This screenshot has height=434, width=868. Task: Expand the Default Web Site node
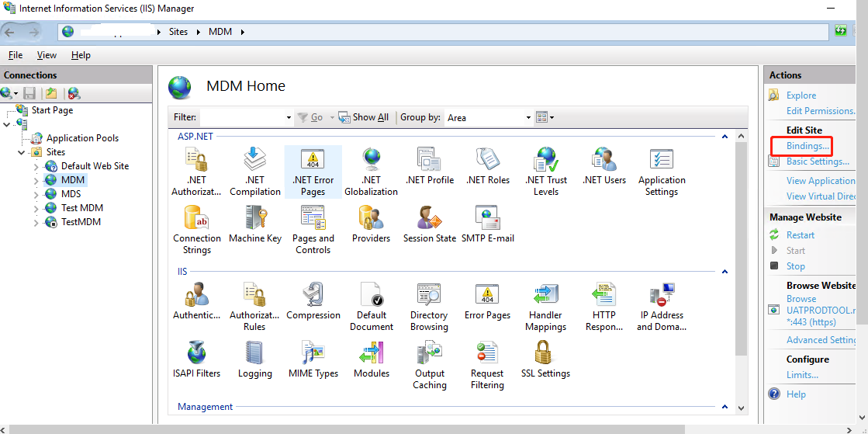(36, 166)
